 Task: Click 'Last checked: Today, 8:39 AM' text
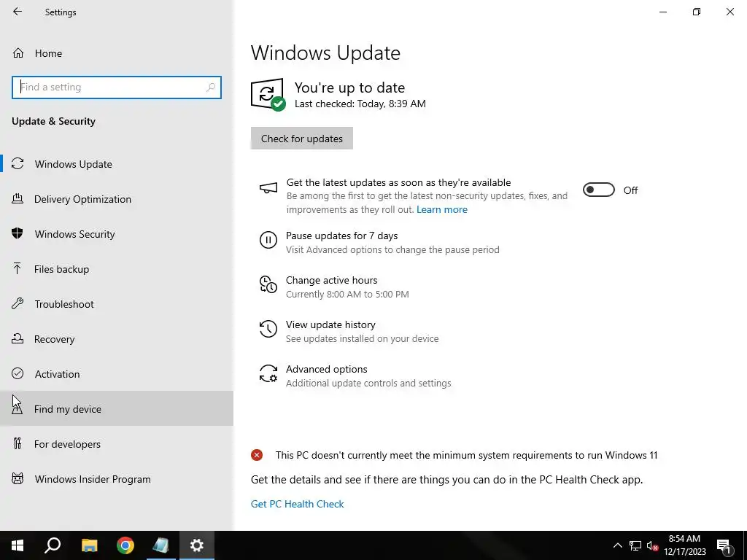[360, 104]
